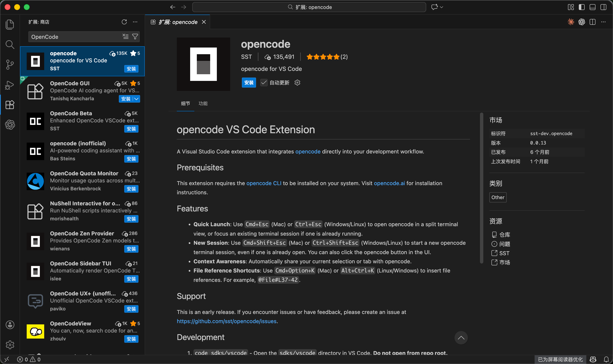
Task: Click the notifications bell in status bar
Action: pyautogui.click(x=606, y=359)
